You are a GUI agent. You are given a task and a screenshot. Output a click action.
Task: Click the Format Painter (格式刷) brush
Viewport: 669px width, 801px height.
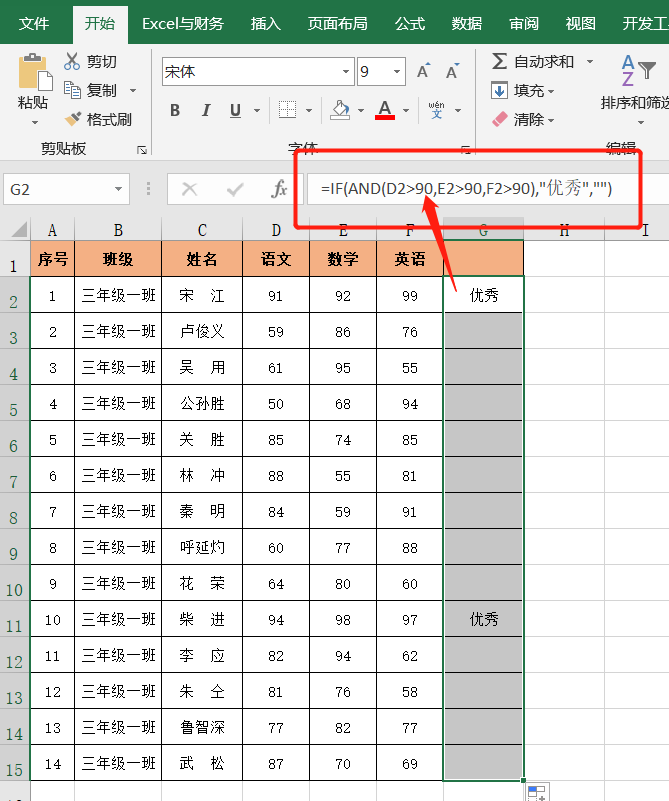click(x=73, y=119)
